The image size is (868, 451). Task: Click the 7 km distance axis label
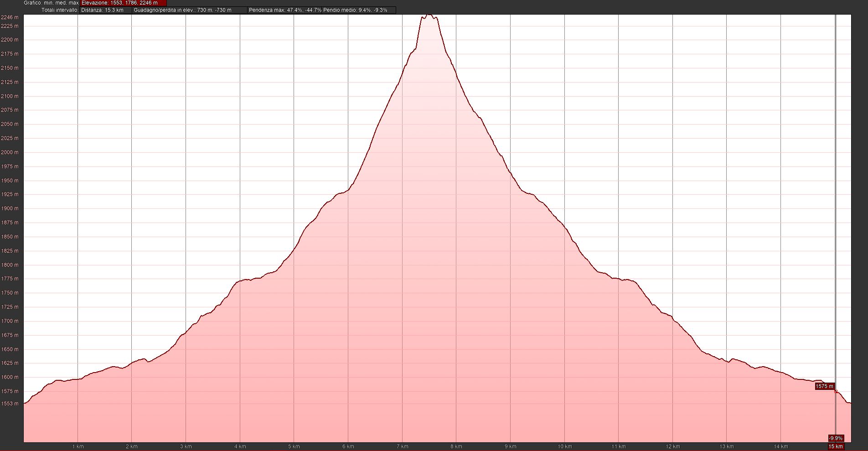click(402, 446)
